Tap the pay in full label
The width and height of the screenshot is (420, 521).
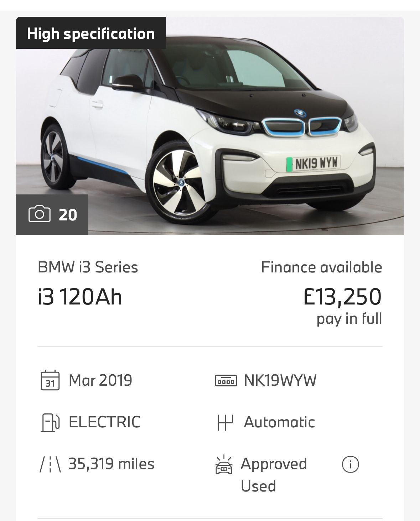[349, 318]
